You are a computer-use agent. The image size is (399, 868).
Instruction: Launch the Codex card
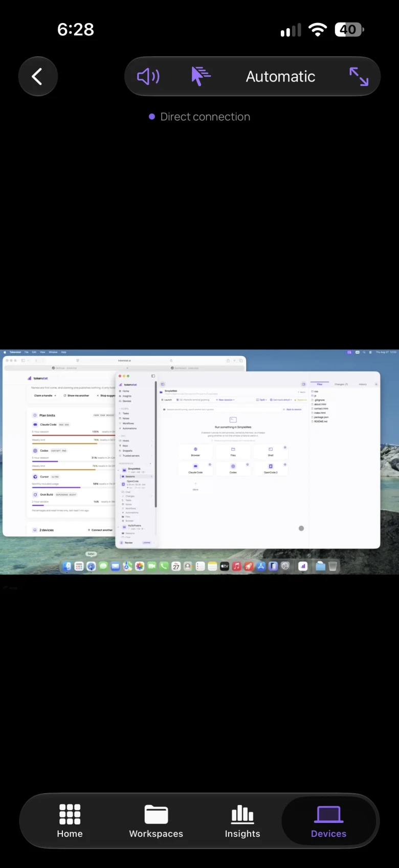coord(233,469)
